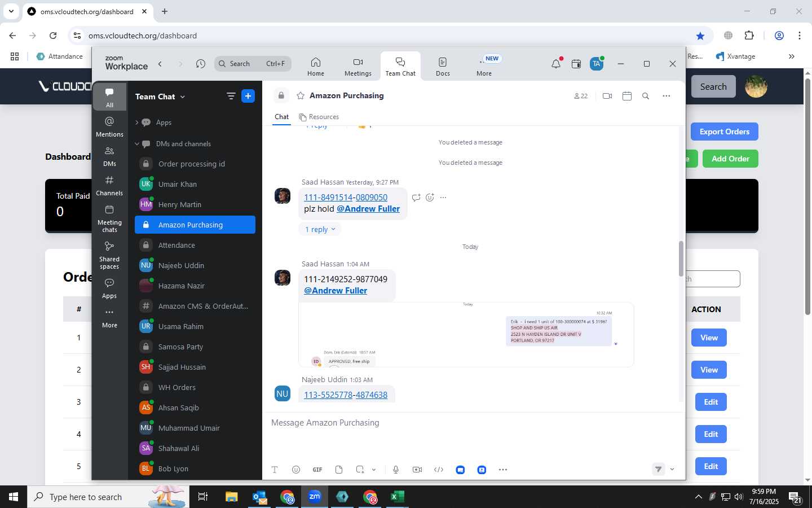The width and height of the screenshot is (812, 508).
Task: Record a video message from the toolbar
Action: [x=417, y=470]
